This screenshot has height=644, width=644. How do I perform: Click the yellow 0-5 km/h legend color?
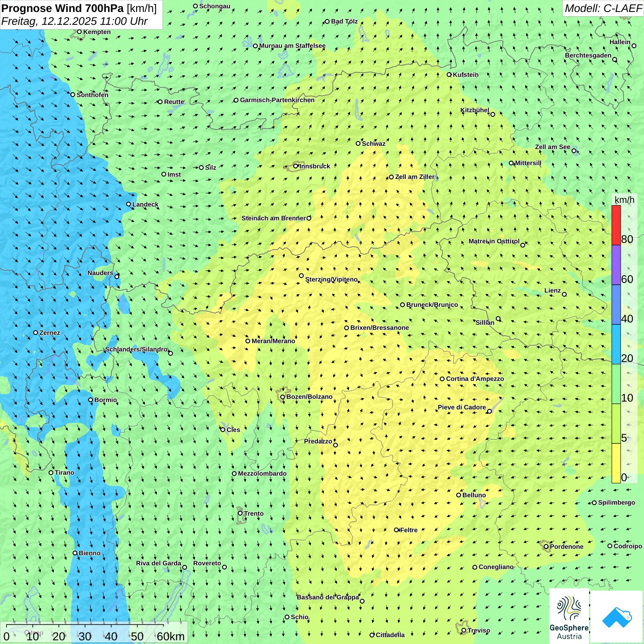click(616, 463)
